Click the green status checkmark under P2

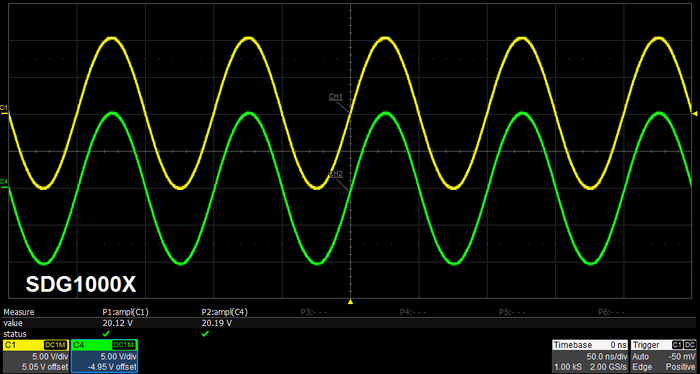[205, 334]
